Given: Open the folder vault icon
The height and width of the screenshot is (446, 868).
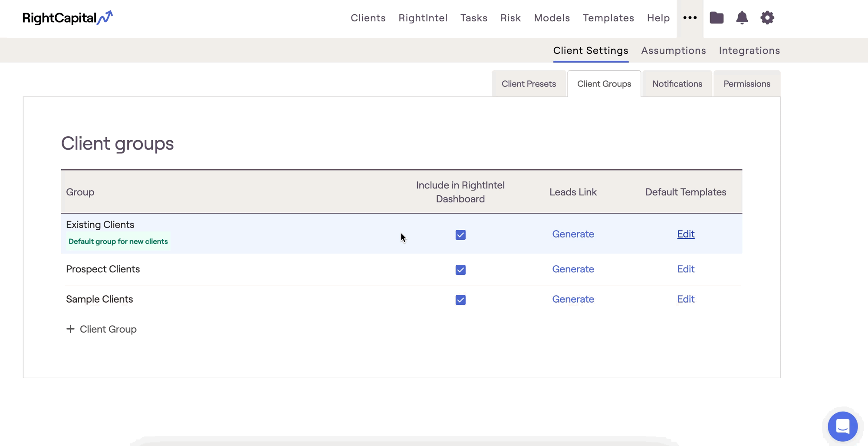Looking at the screenshot, I should pos(717,18).
